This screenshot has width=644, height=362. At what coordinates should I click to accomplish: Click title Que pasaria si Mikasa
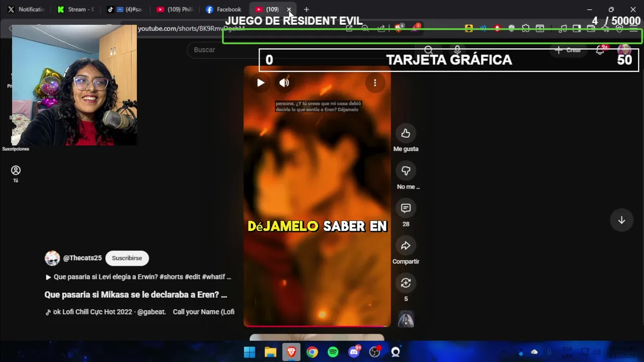tap(136, 295)
